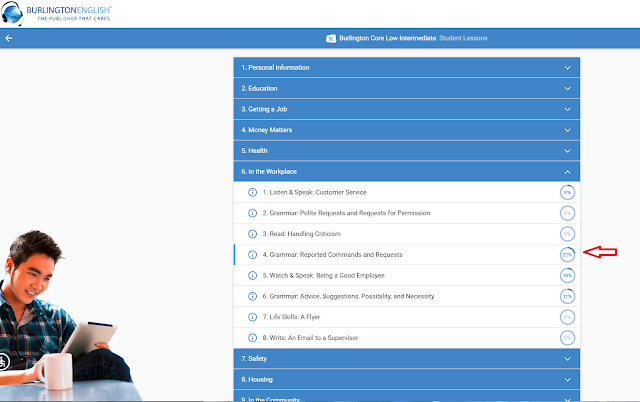Click progress circle for Being a Good Employee

coord(567,275)
